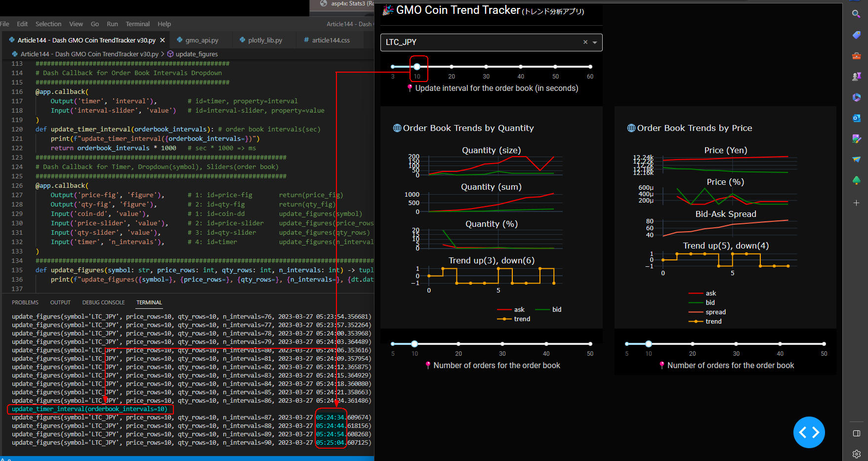Image resolution: width=868 pixels, height=461 pixels.
Task: Close the TrendTracker v30.py editor tab
Action: 163,40
